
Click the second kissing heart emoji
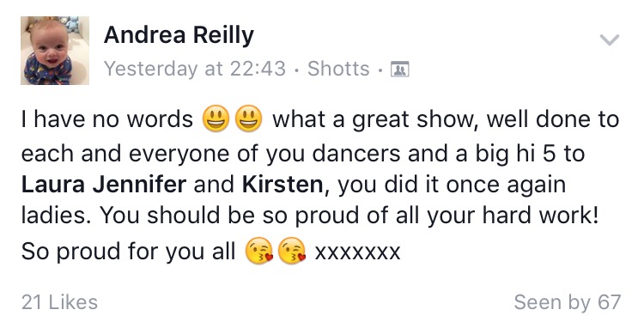click(x=292, y=251)
